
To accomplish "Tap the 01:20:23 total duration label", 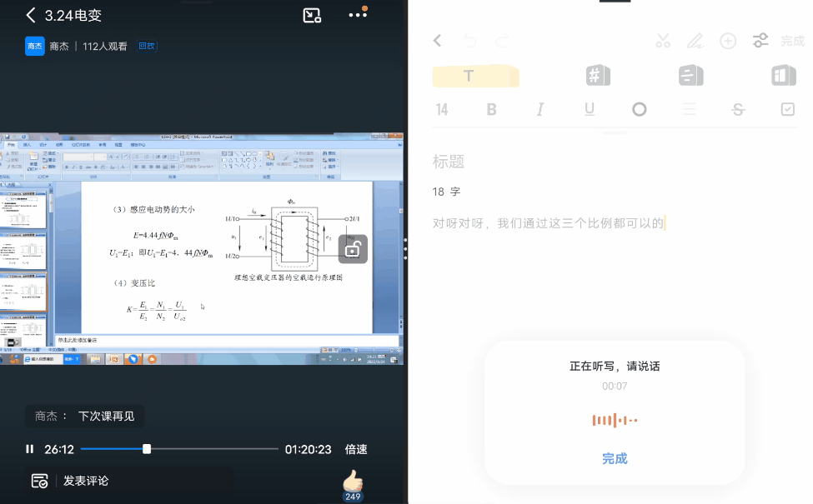I will (x=308, y=449).
